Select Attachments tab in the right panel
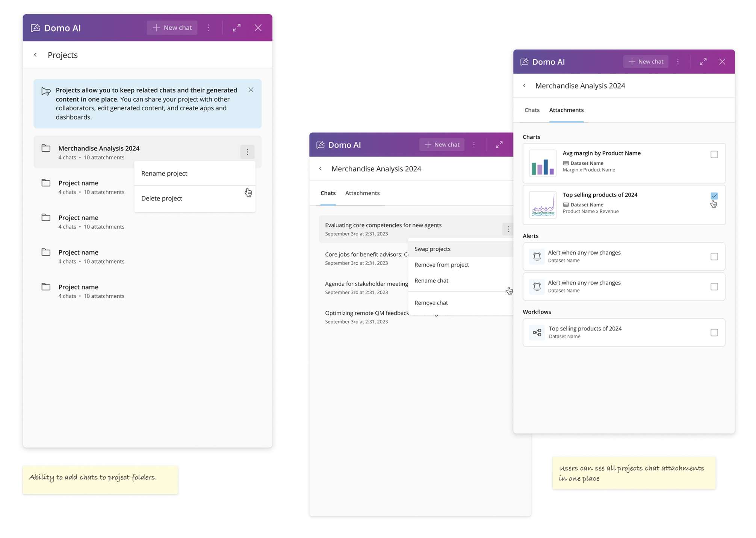Image resolution: width=756 pixels, height=538 pixels. 566,110
